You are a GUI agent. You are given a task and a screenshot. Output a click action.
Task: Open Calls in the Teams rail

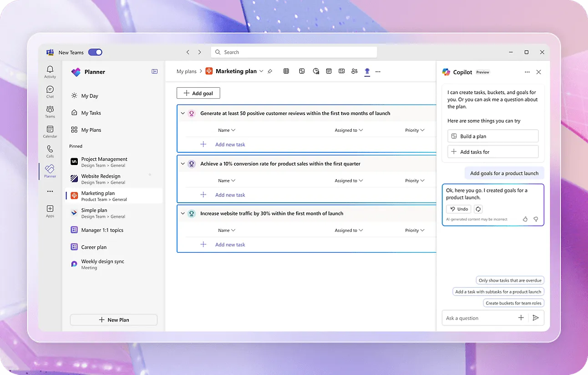50,151
